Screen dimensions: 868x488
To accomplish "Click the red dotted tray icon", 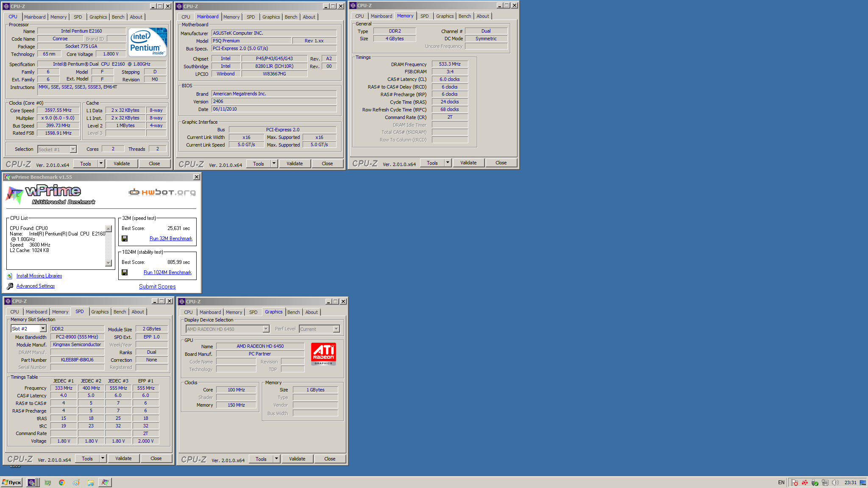I will (804, 482).
